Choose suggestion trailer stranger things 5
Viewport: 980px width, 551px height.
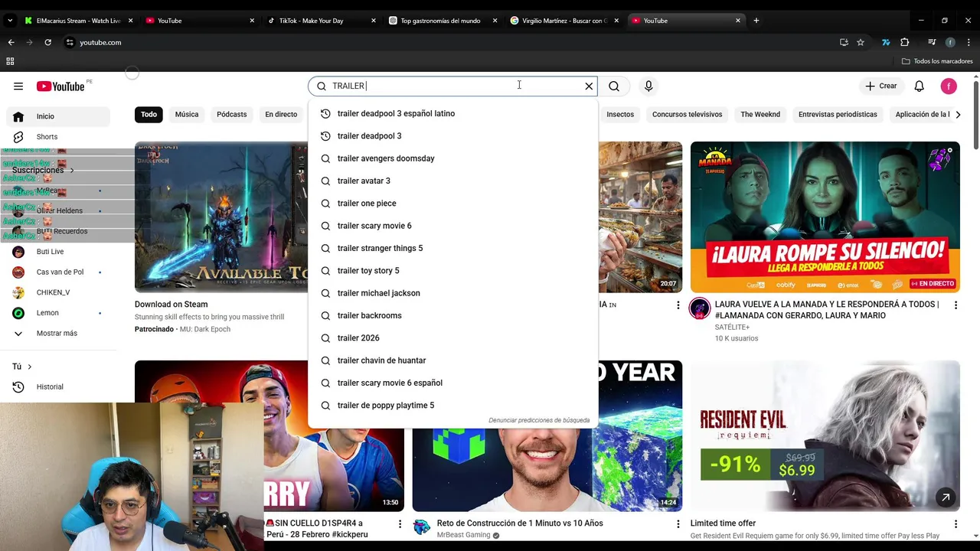[x=452, y=249]
